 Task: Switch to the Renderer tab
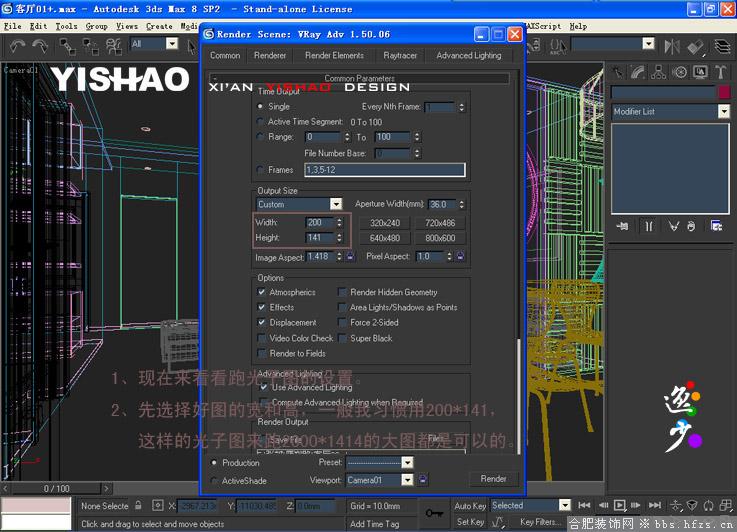coord(270,55)
